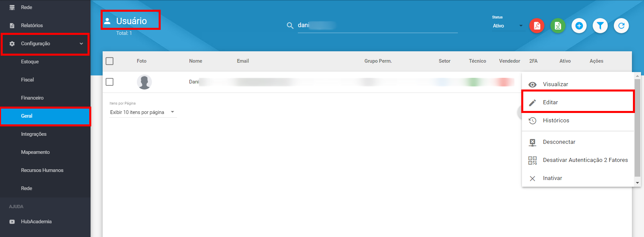Viewport: 644px width, 237px height.
Task: Click the actions menu scroll up arrow
Action: pos(637,76)
